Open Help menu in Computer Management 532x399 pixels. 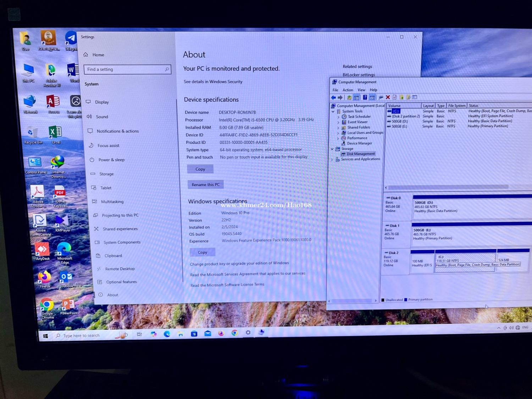point(373,90)
